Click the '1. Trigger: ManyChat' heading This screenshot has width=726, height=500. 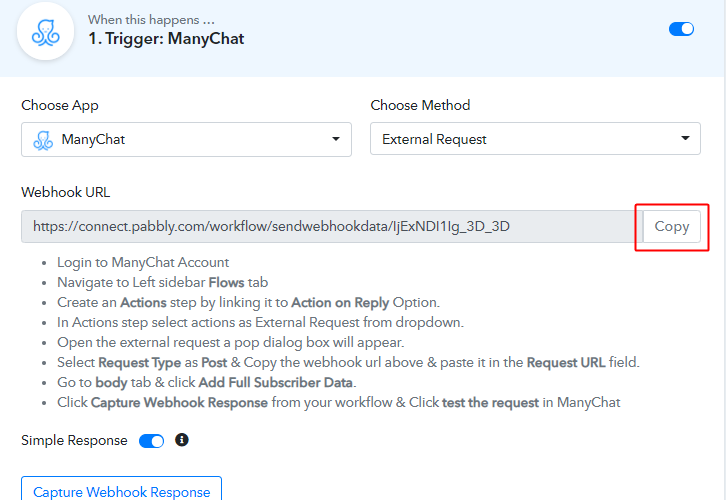(166, 38)
